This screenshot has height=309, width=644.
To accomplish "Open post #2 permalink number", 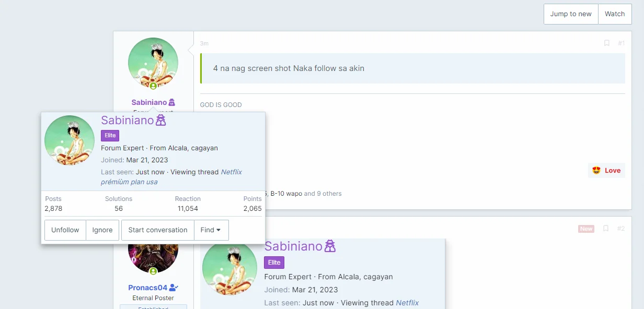I will coord(620,229).
